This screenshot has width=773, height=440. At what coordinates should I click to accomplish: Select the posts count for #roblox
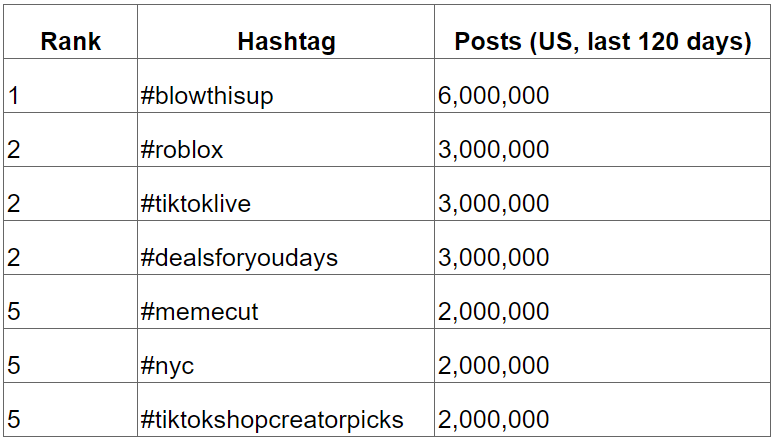coord(494,150)
